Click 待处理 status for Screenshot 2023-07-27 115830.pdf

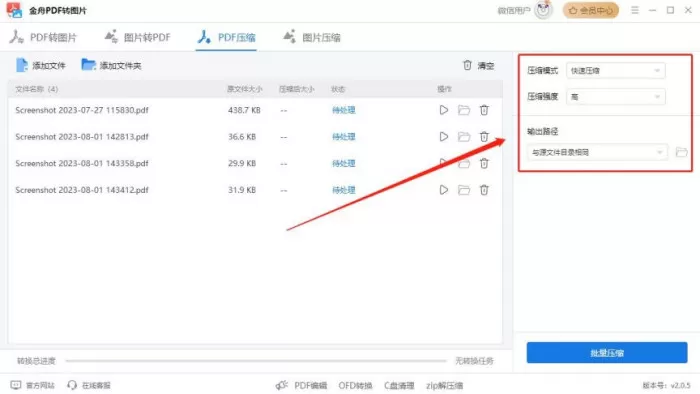pyautogui.click(x=343, y=110)
